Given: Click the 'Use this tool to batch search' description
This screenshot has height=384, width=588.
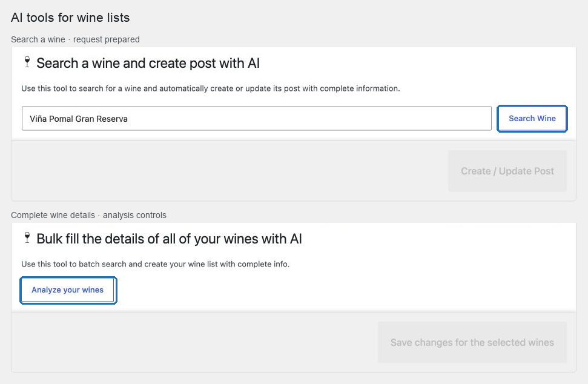Looking at the screenshot, I should tap(155, 264).
